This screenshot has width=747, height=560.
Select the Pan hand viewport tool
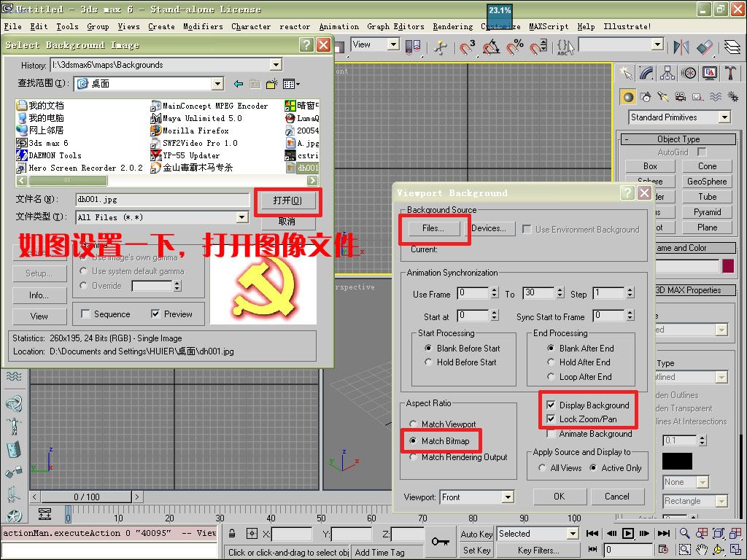pos(702,549)
